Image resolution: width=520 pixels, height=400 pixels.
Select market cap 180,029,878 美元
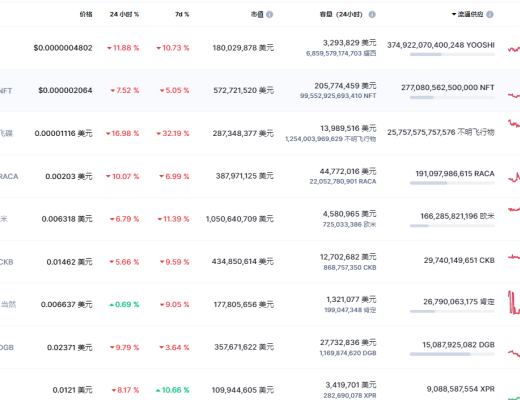(x=243, y=48)
